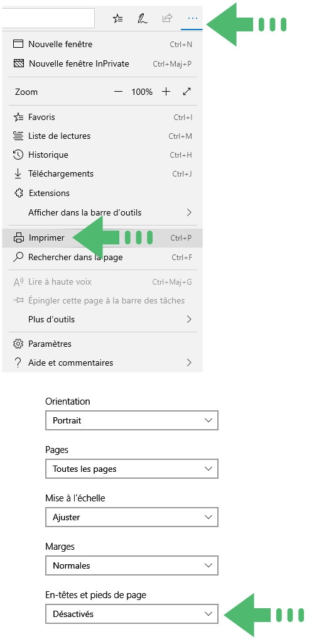
Task: Toggle full screen arrow icon
Action: click(x=187, y=92)
